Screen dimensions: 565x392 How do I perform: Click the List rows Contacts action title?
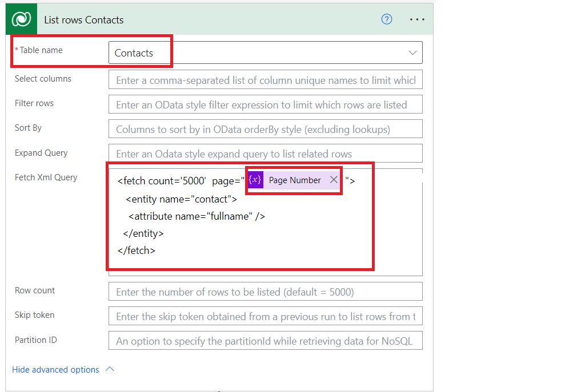pyautogui.click(x=84, y=20)
